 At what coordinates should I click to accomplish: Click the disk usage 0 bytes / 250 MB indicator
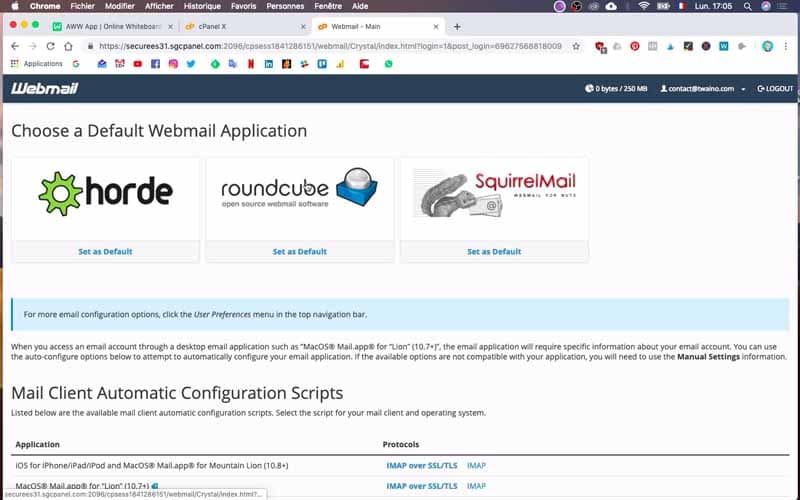tap(616, 88)
